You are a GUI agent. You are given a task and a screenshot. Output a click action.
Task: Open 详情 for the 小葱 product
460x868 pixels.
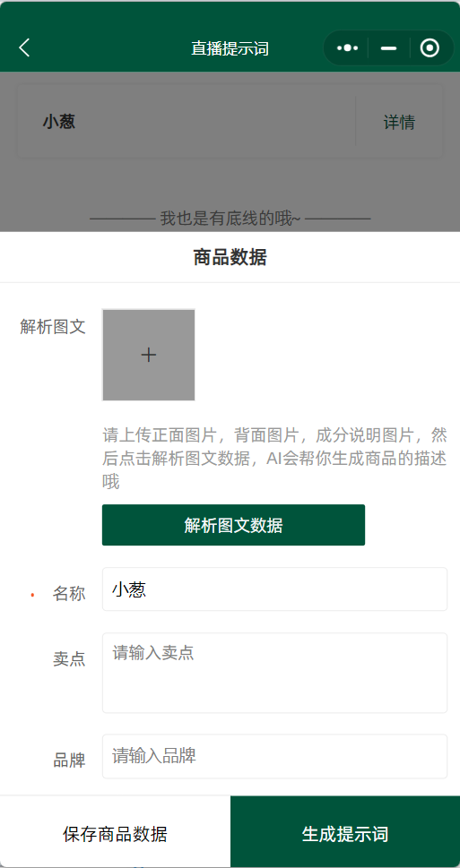pyautogui.click(x=399, y=122)
